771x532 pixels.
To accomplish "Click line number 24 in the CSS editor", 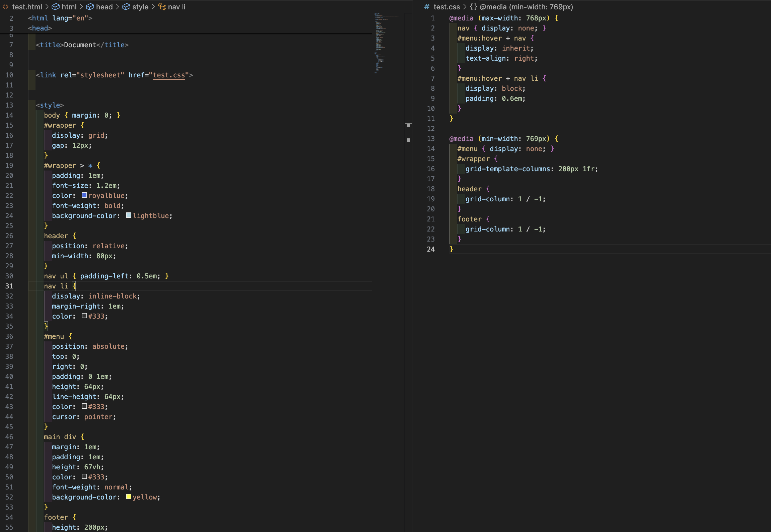I will (x=431, y=249).
